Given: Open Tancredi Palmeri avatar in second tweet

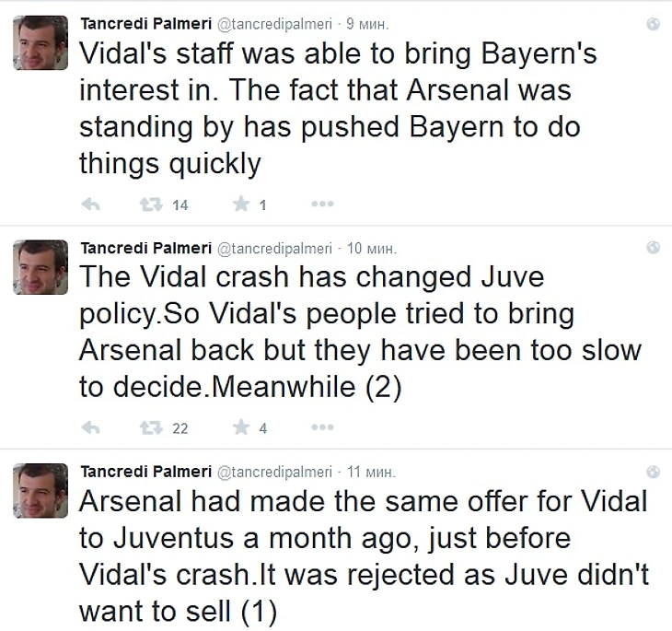Looking at the screenshot, I should tap(39, 267).
